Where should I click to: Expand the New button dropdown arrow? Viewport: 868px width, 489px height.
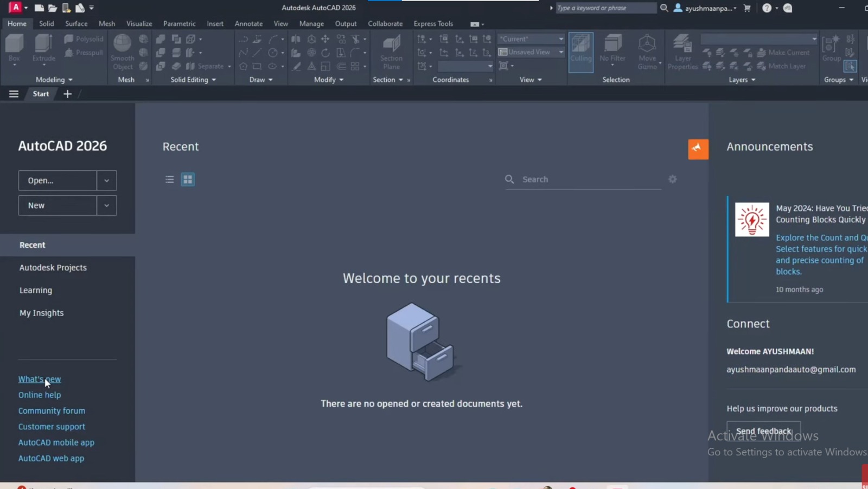pos(106,205)
